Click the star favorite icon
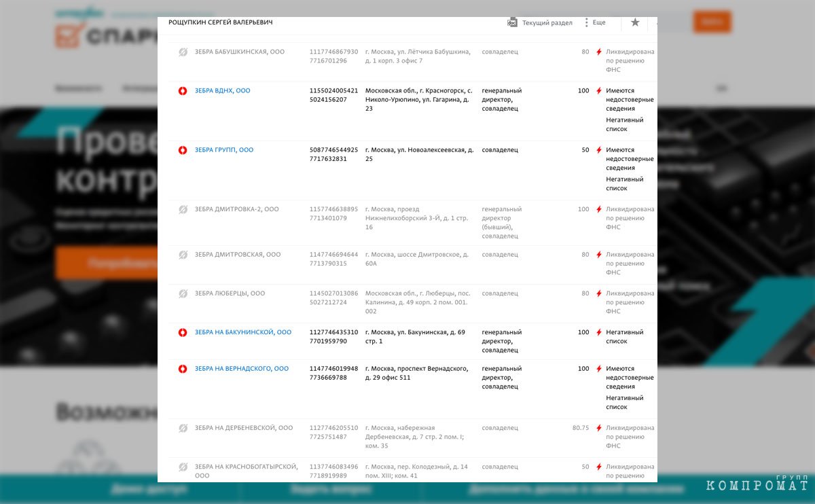815x504 pixels. tap(635, 22)
